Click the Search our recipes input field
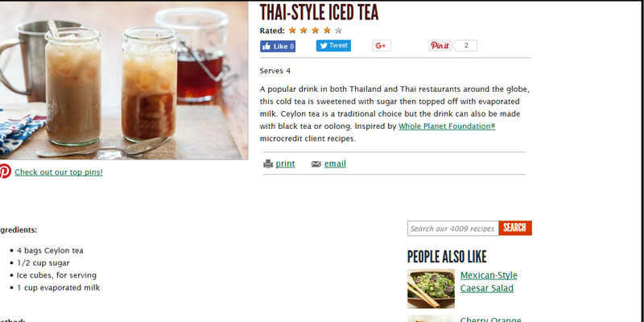 453,229
